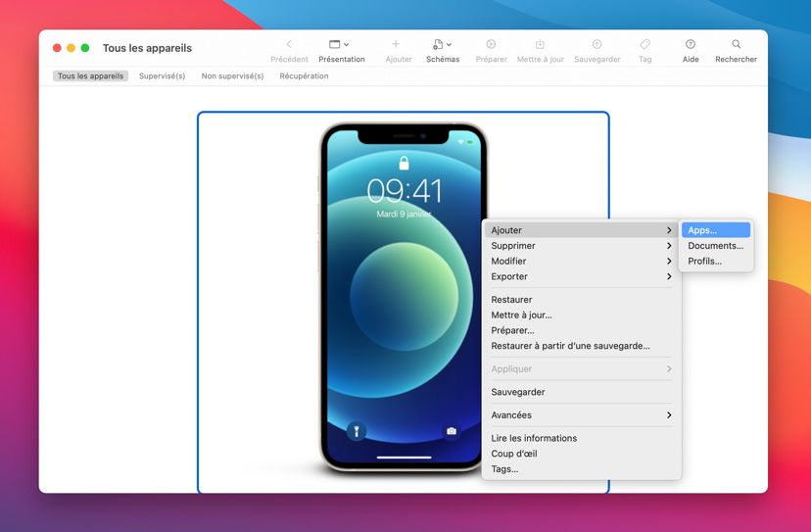
Task: Open the Présentation view icon
Action: (335, 44)
